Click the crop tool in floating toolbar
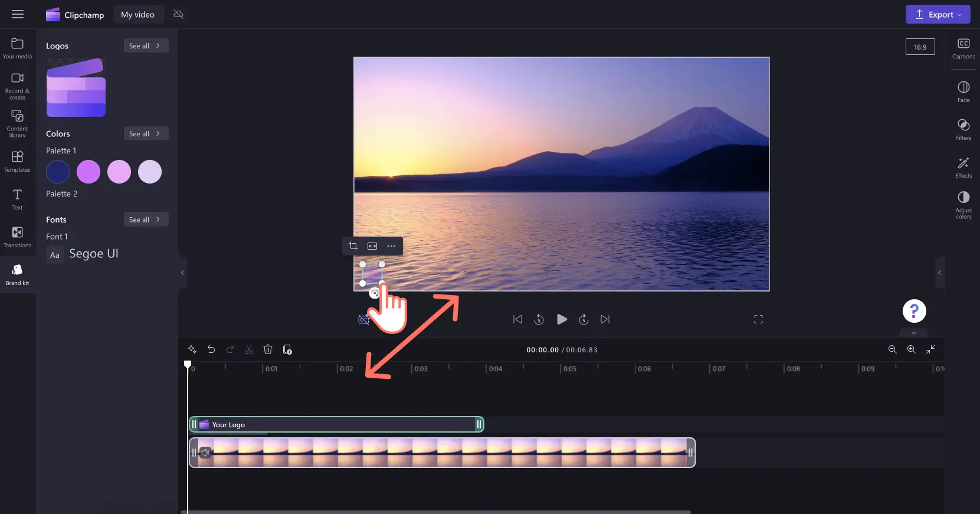Viewport: 980px width, 514px height. (353, 246)
